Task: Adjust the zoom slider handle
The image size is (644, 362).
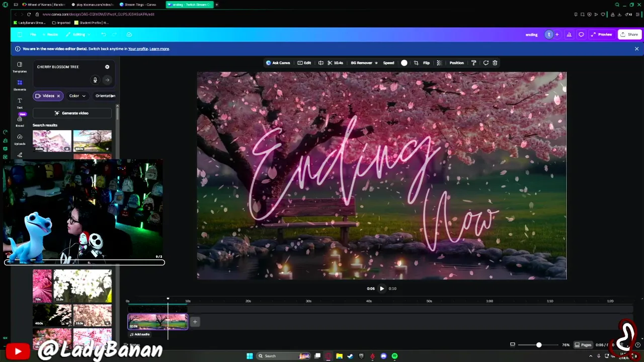Action: 539,345
